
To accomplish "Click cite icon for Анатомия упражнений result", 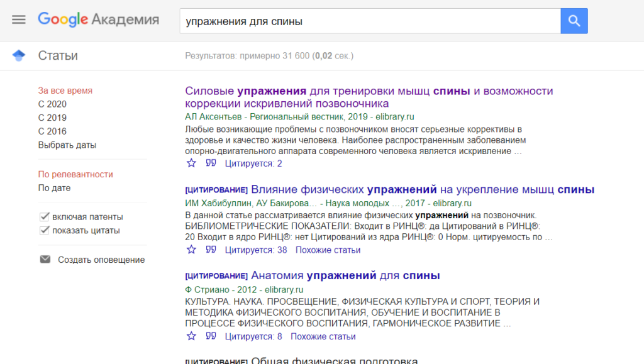I will tap(211, 336).
